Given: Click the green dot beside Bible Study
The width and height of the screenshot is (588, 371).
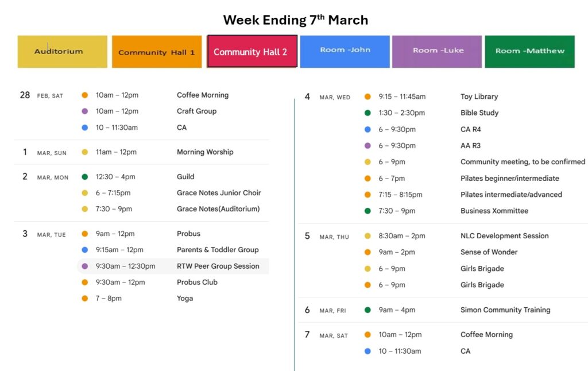Looking at the screenshot, I should tap(367, 113).
